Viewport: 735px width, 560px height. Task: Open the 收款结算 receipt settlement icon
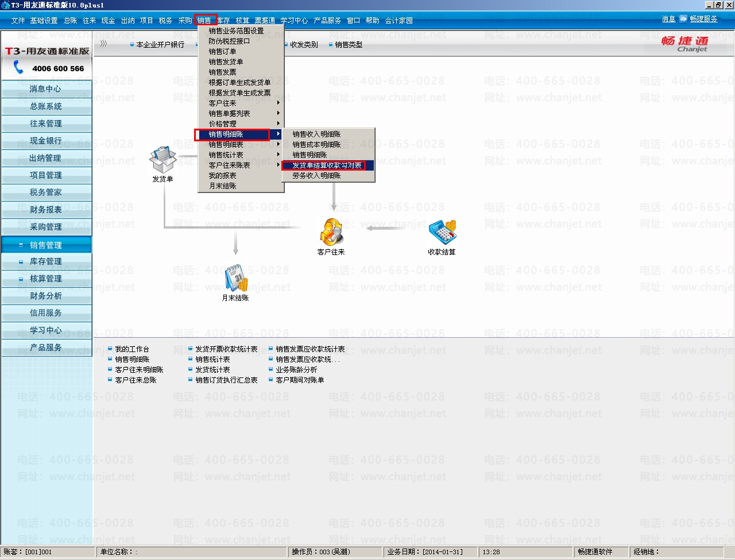[442, 231]
